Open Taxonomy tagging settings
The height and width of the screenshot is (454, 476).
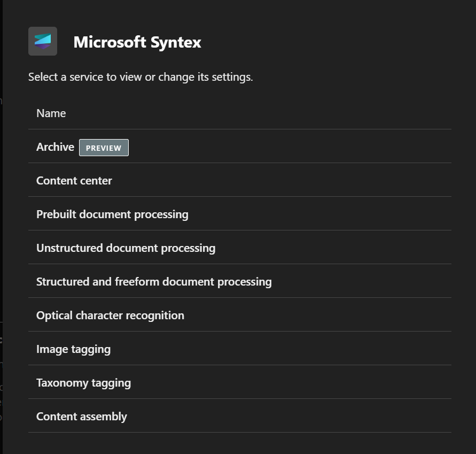(x=83, y=383)
